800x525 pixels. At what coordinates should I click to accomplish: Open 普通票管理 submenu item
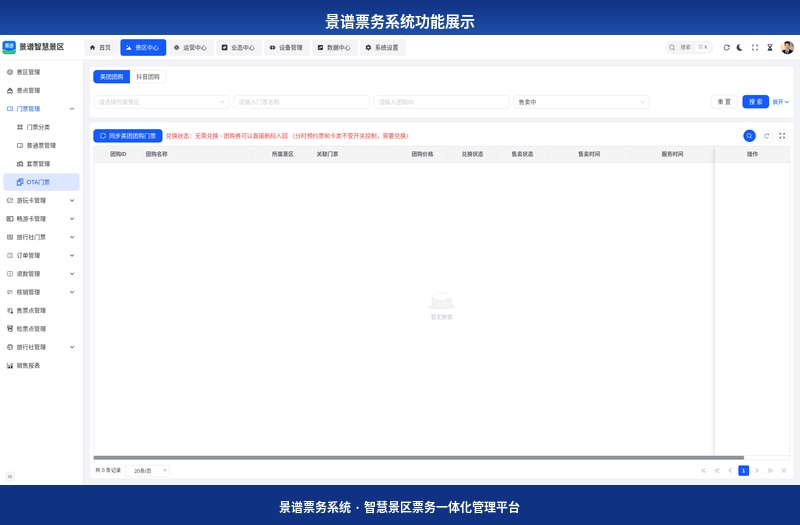[41, 145]
